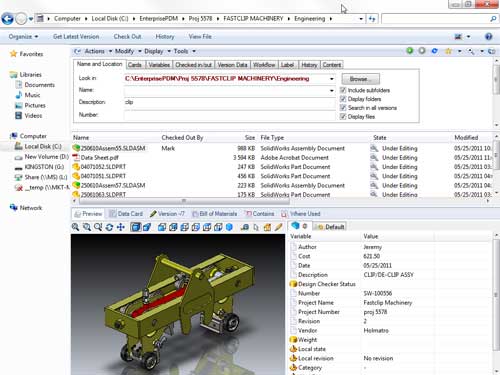Open the Bill of Materials tab
500x375 pixels.
(214, 214)
